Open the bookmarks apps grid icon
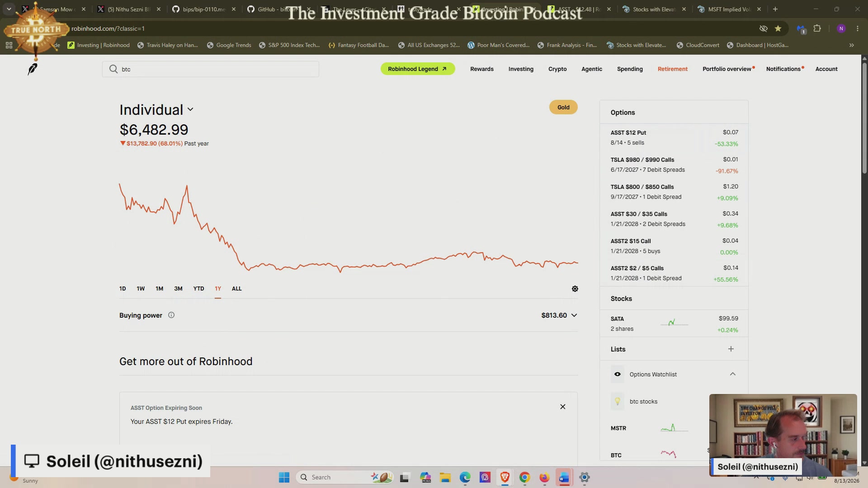Viewport: 868px width, 488px height. point(9,45)
